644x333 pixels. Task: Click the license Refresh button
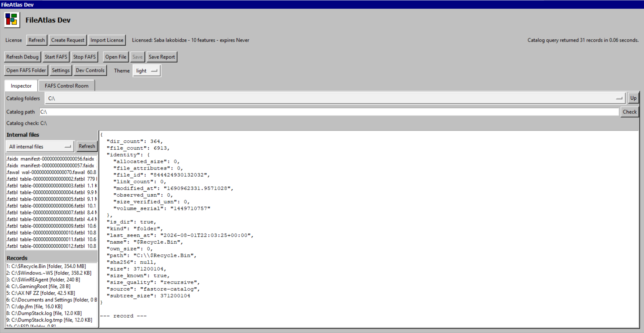[x=37, y=40]
